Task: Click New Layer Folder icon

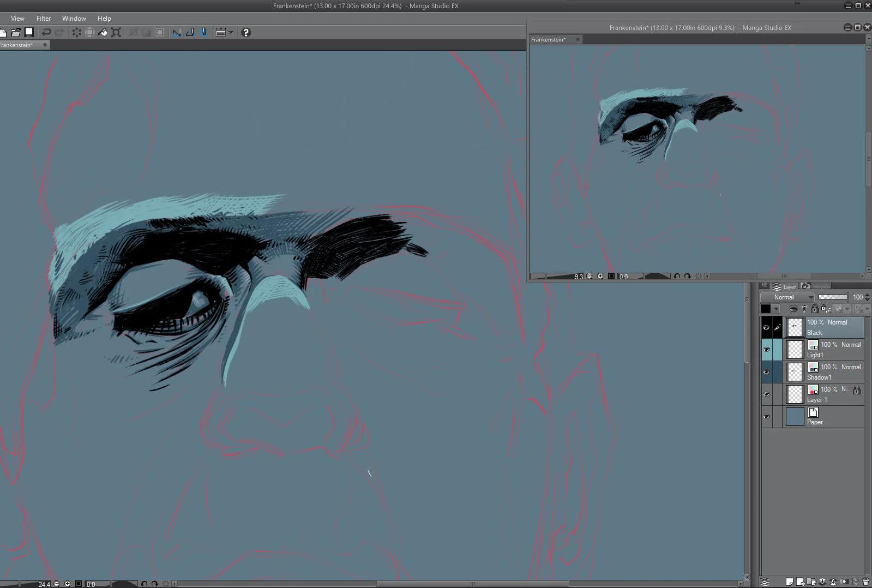Action: 811,582
